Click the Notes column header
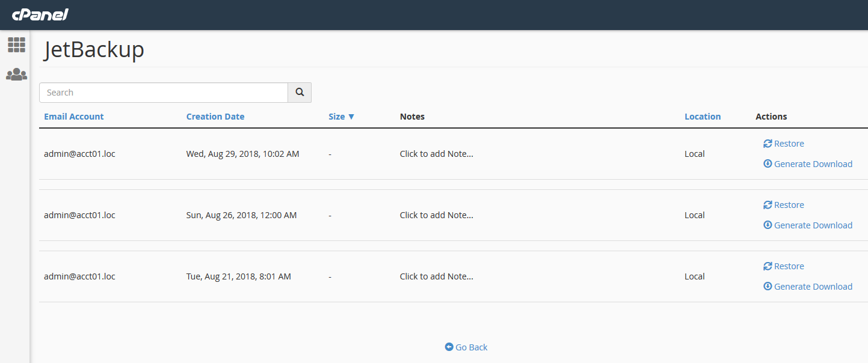 [x=412, y=117]
